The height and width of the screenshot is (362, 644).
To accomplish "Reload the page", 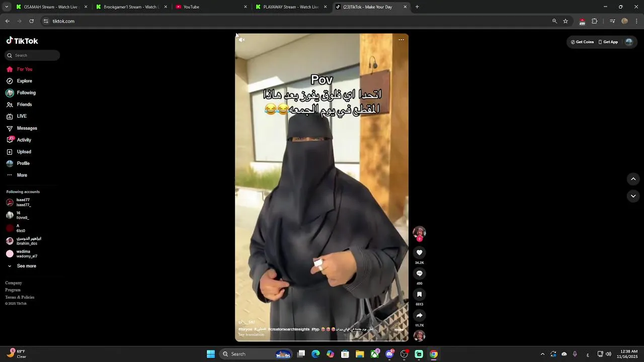I will tap(32, 21).
